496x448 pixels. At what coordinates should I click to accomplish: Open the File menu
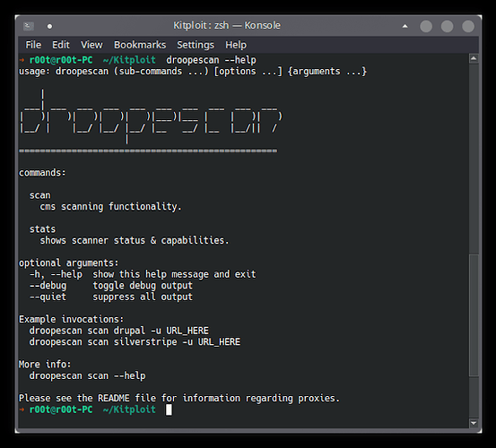click(x=33, y=45)
